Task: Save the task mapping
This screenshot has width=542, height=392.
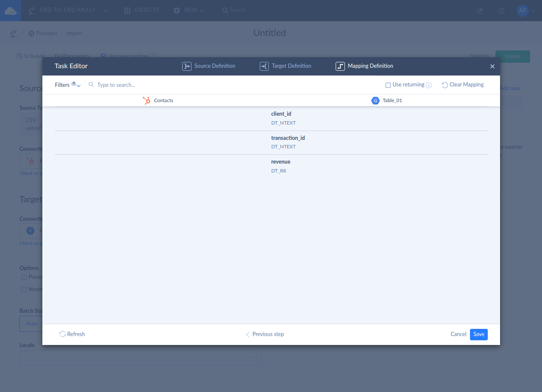Action: [x=479, y=334]
